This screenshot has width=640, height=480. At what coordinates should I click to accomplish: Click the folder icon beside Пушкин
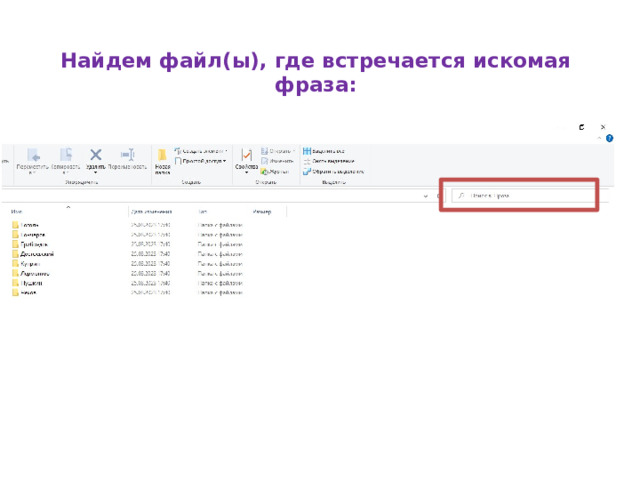[15, 283]
